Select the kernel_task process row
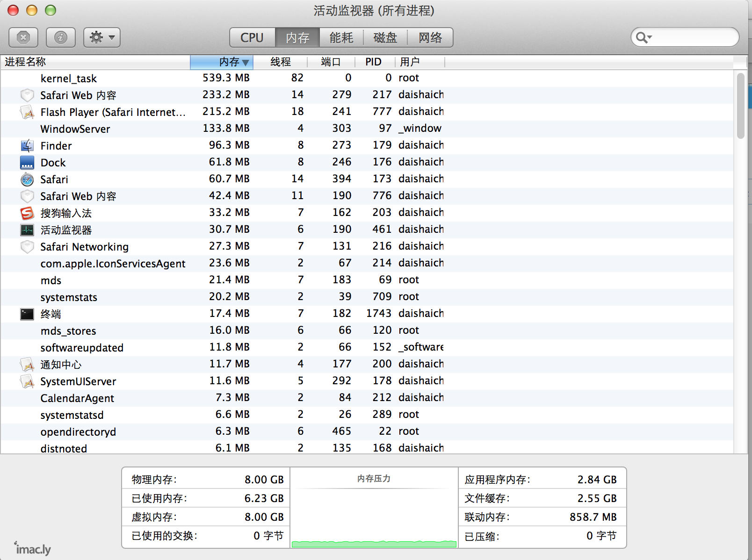 click(367, 78)
